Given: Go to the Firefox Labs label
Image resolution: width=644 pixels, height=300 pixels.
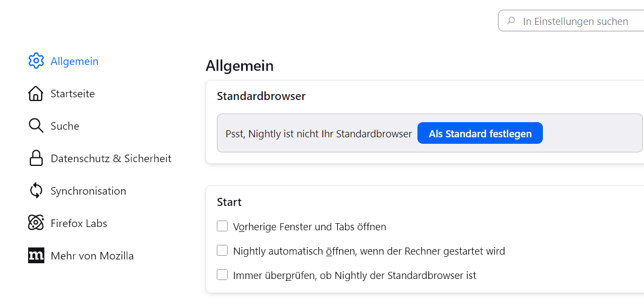Looking at the screenshot, I should (x=79, y=223).
